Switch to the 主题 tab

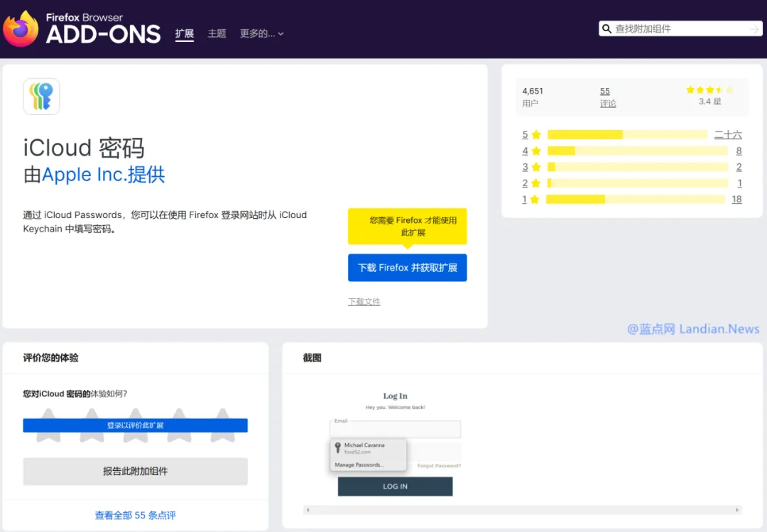pos(217,34)
